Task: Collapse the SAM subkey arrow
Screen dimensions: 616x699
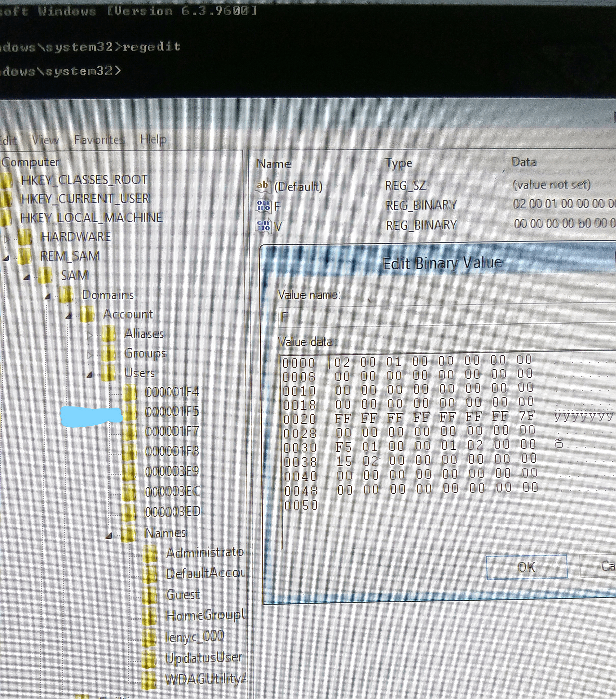Action: tap(27, 278)
